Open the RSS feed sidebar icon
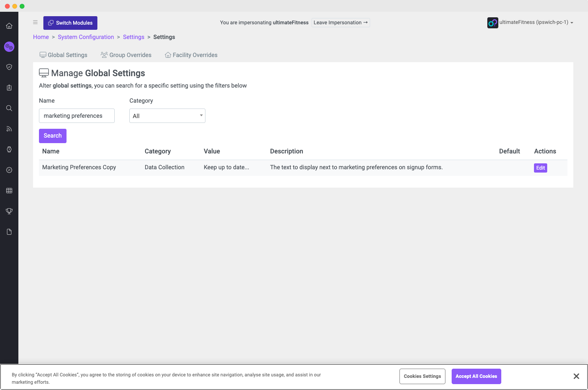The image size is (588, 390). (x=9, y=129)
